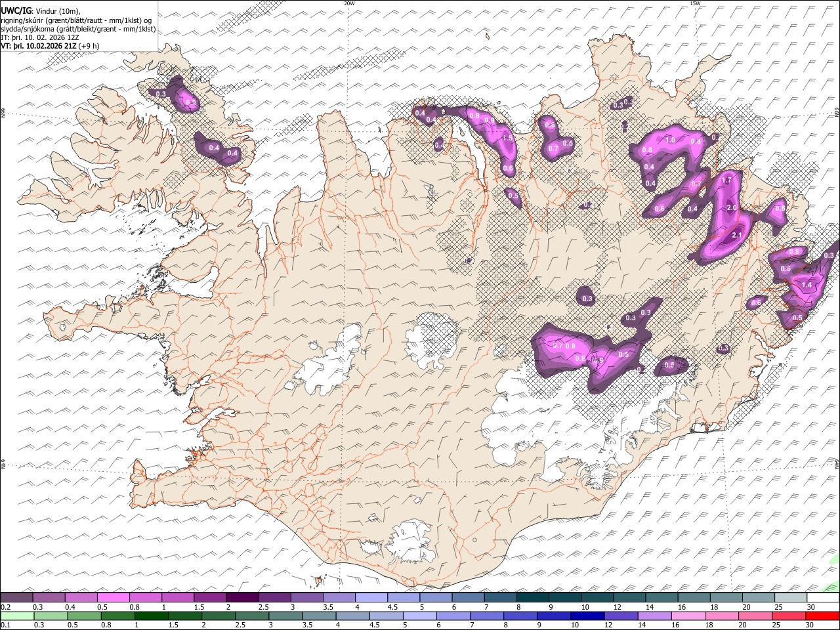840x630 pixels.
Task: Select the bright pink 0.5 swatch, top legend row
Action: coord(113,598)
